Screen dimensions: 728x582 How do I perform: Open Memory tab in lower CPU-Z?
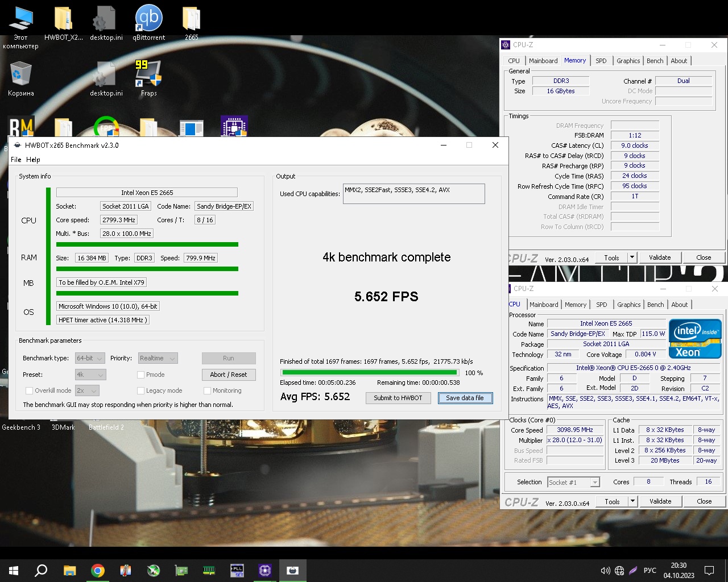[576, 305]
